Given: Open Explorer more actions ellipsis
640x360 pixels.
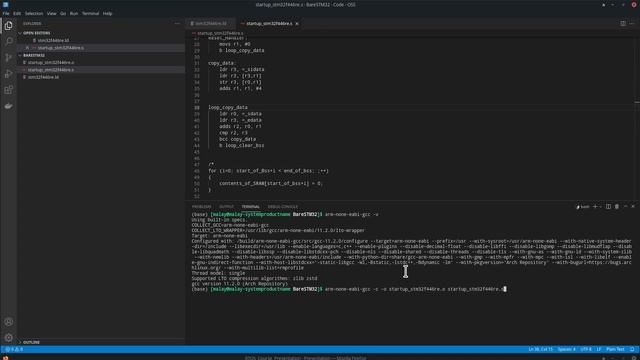Looking at the screenshot, I should point(177,24).
